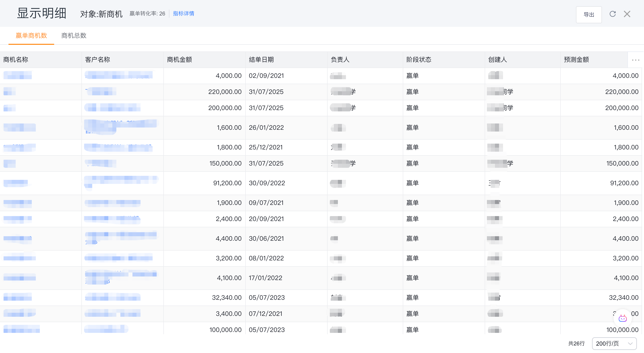Click the 商机金额 column header
Screen dimensions: 644x353
tap(179, 60)
